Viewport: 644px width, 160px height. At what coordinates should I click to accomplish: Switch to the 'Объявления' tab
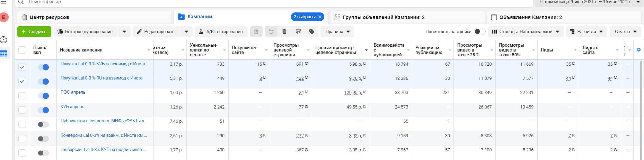pyautogui.click(x=530, y=17)
